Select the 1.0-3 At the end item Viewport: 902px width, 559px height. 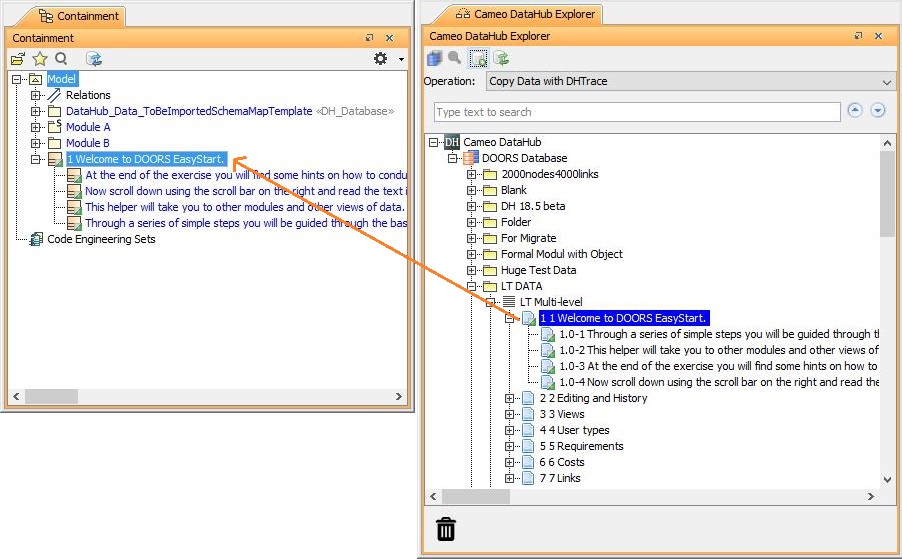pyautogui.click(x=718, y=366)
